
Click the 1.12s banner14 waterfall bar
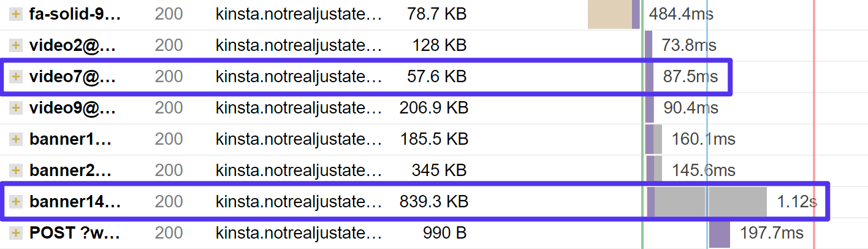707,202
